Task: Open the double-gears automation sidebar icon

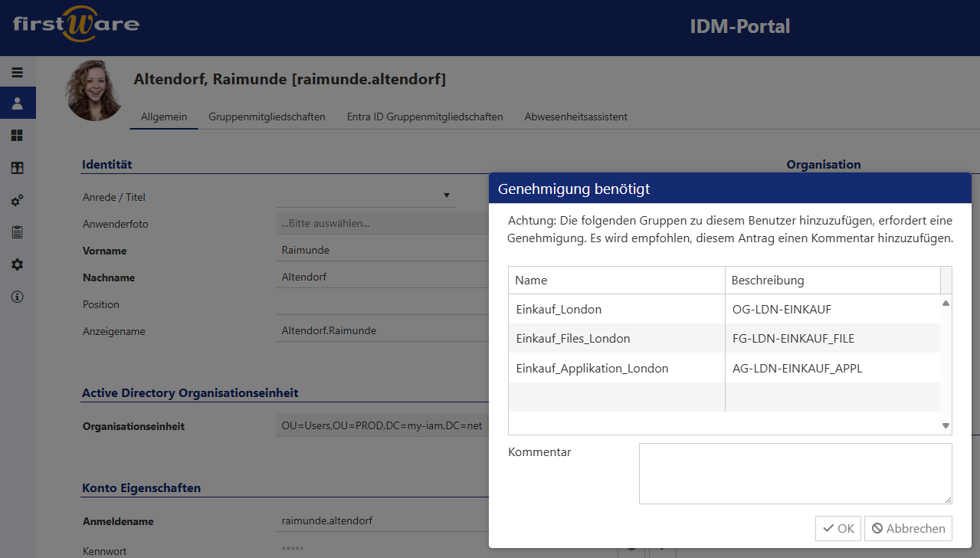Action: coord(17,201)
